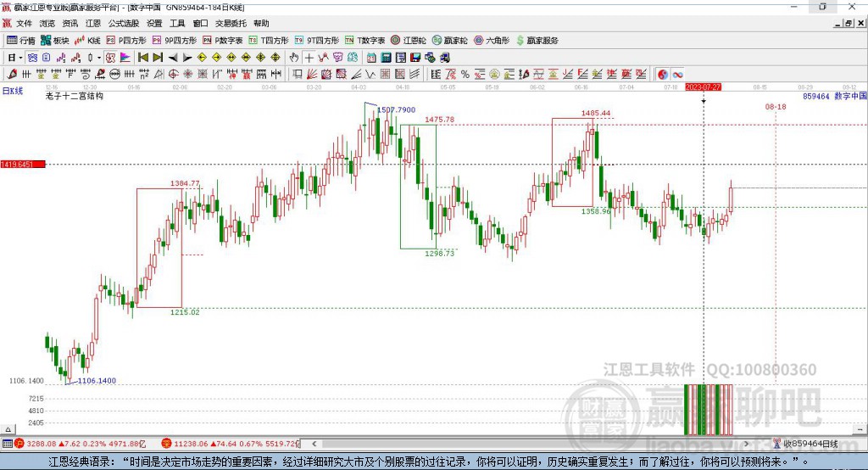Open the 9P四方形 tool

(x=175, y=41)
